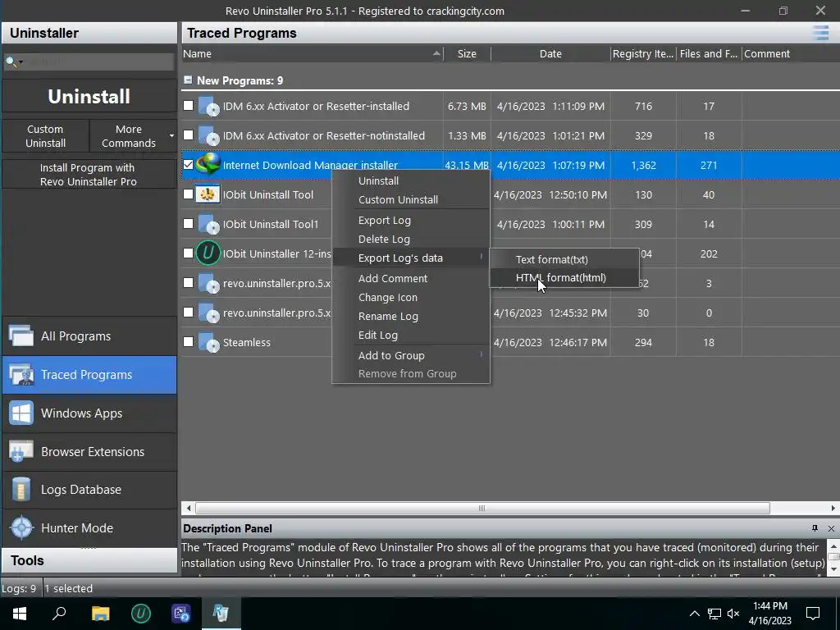Click the Revo Uninstaller taskbar icon
This screenshot has height=630, width=840.
click(221, 614)
